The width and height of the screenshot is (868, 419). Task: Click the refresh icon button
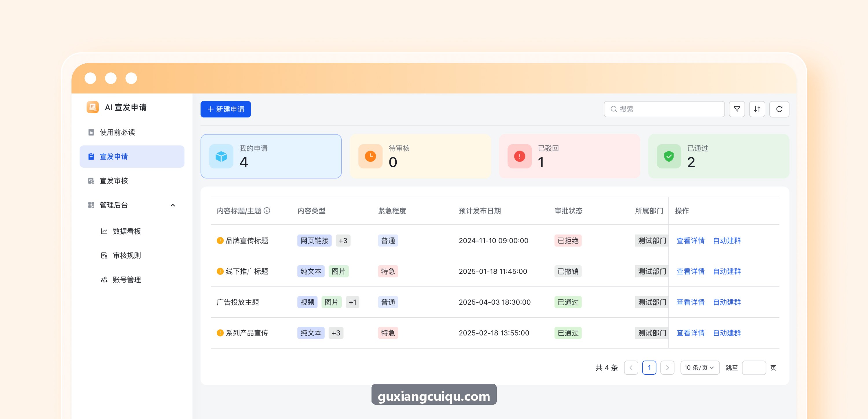coord(779,109)
